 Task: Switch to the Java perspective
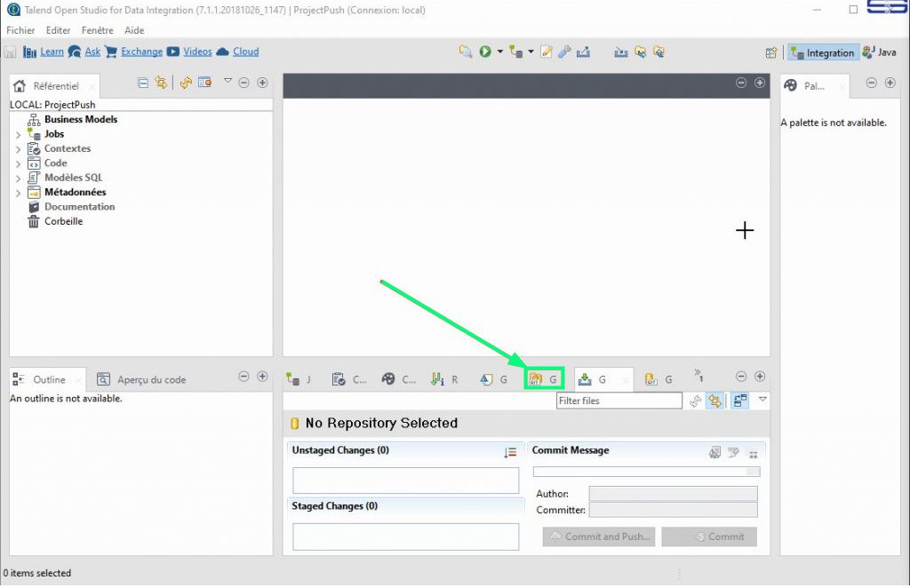(x=879, y=52)
